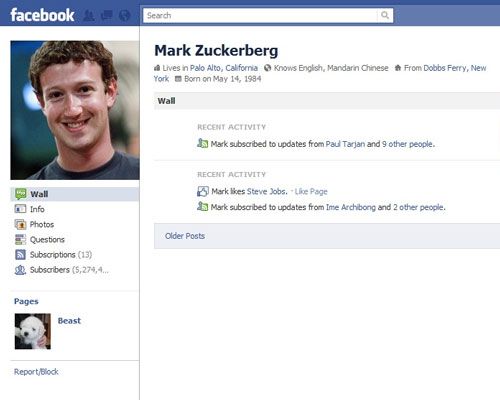This screenshot has height=400, width=500.
Task: Open notifications globe icon
Action: 125,16
